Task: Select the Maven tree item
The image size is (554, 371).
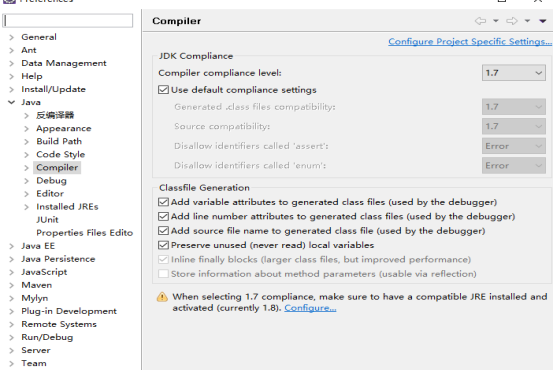Action: (36, 285)
